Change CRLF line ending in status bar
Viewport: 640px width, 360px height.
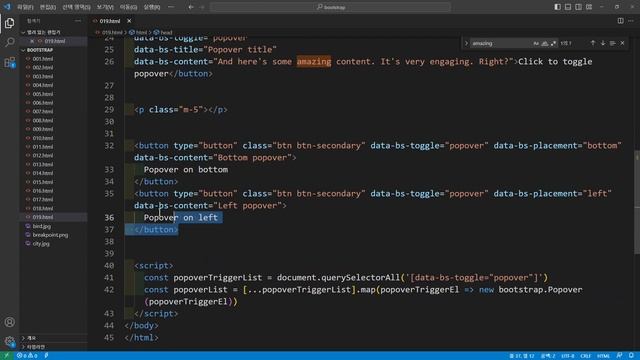(x=586, y=356)
